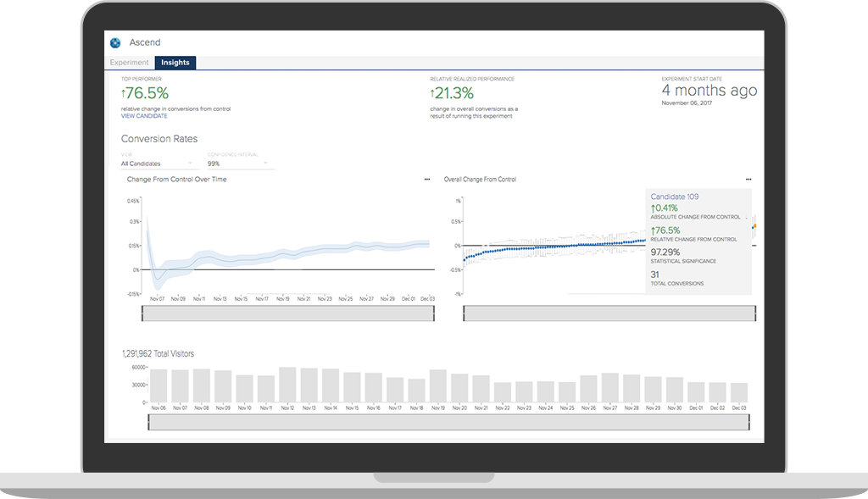Select the Insights tab
Viewport: 868px width, 499px height.
pos(175,63)
